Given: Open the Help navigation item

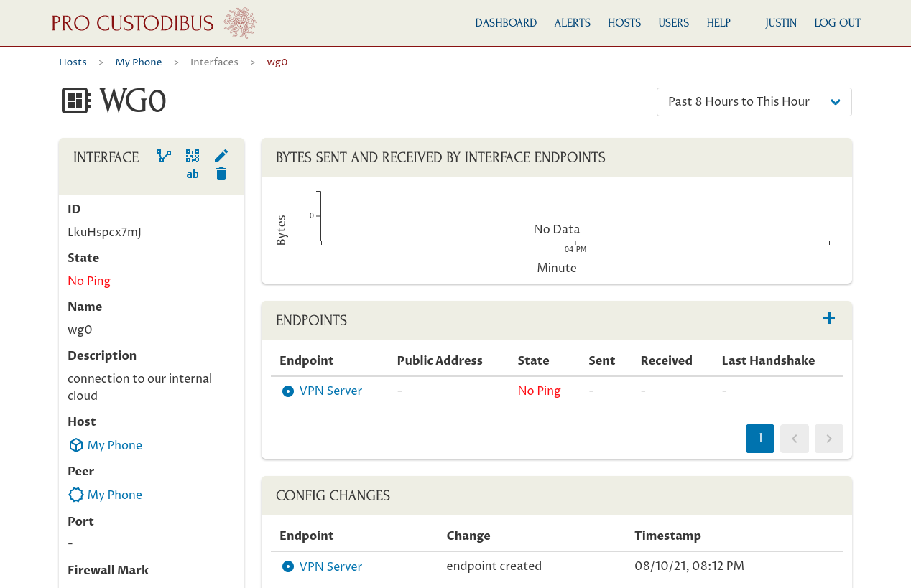Looking at the screenshot, I should tap(718, 23).
